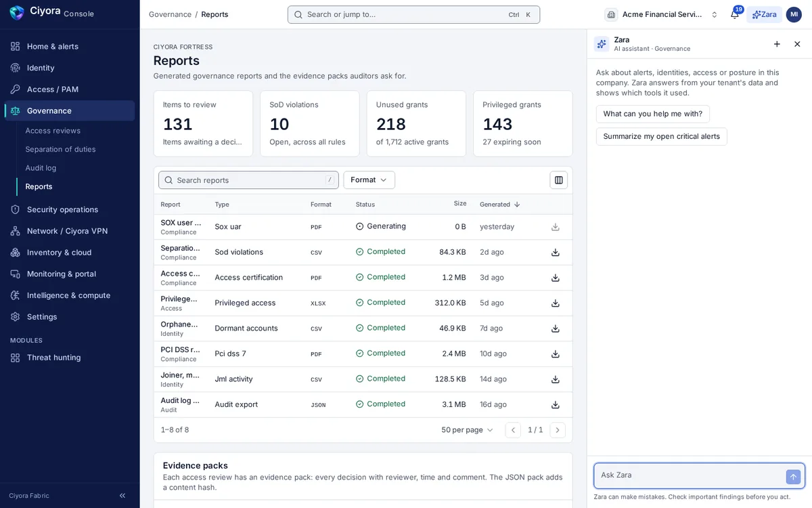Click the disabled Sox uar download icon
Image resolution: width=812 pixels, height=508 pixels.
(556, 227)
